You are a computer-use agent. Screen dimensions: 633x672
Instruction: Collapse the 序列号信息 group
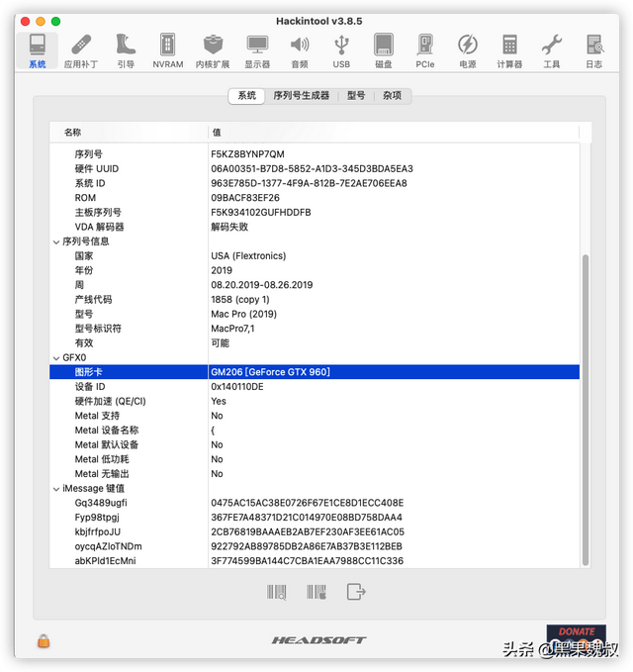tap(56, 242)
